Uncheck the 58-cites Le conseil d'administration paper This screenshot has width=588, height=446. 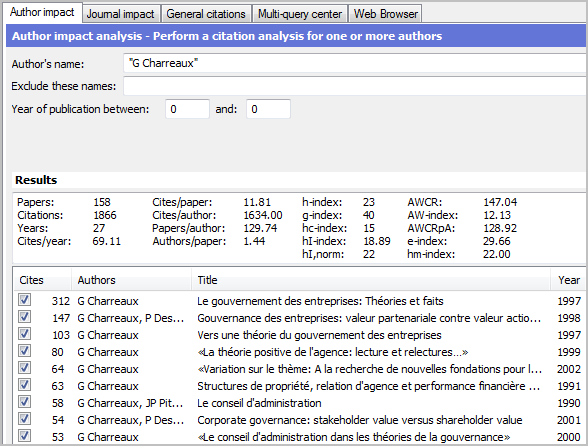click(24, 402)
